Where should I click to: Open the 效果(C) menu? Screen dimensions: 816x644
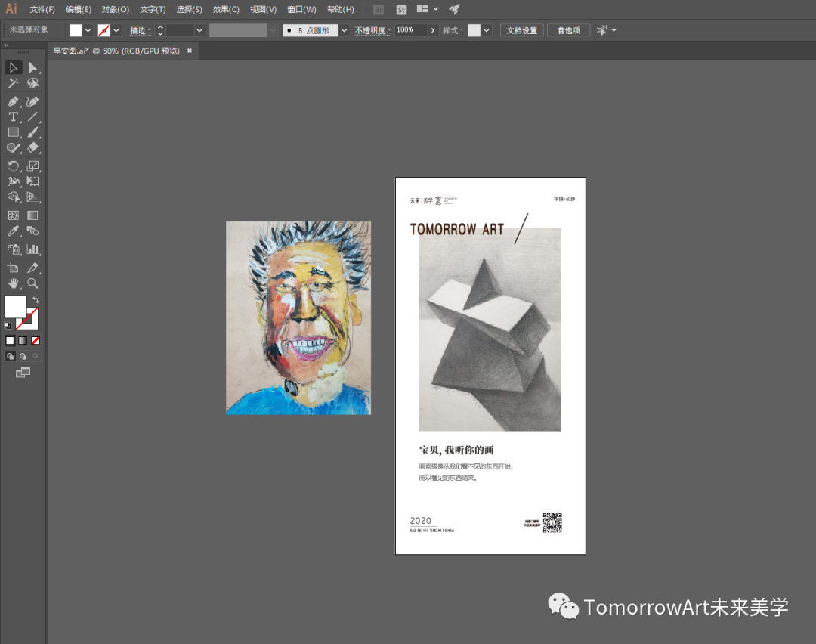click(227, 9)
